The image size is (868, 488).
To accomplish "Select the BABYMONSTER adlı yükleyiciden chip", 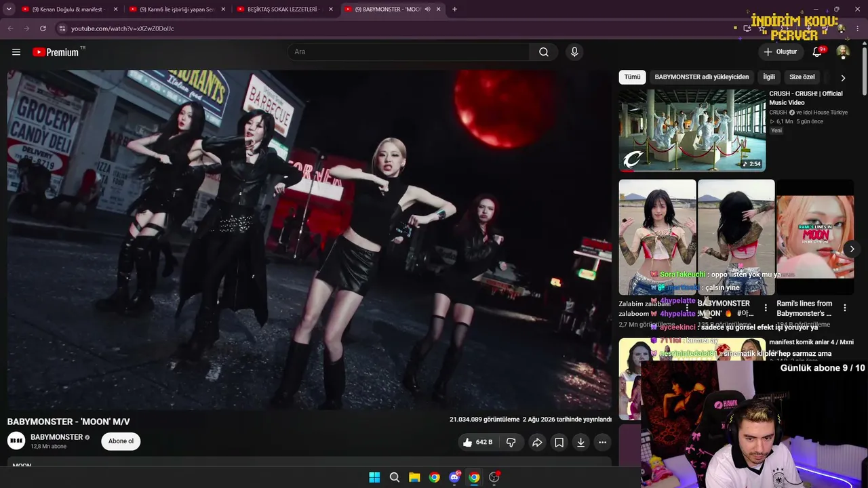I will point(702,77).
